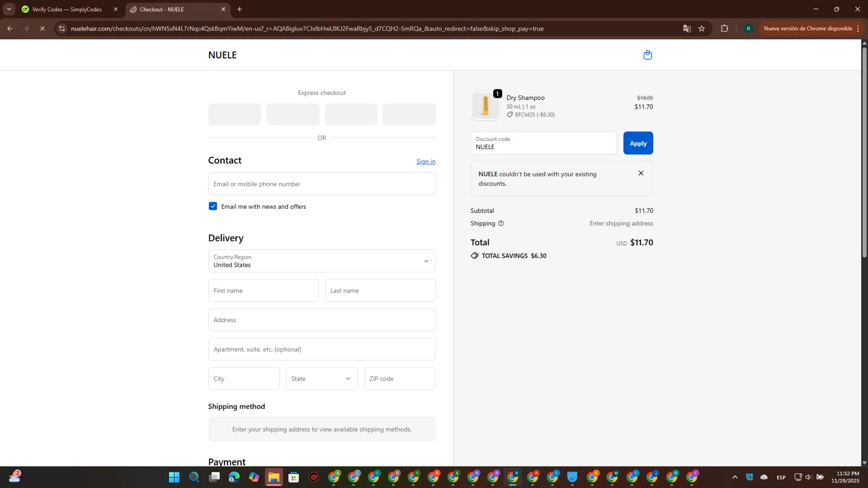
Task: Launch Microsoft Edge from the taskbar
Action: (x=234, y=477)
